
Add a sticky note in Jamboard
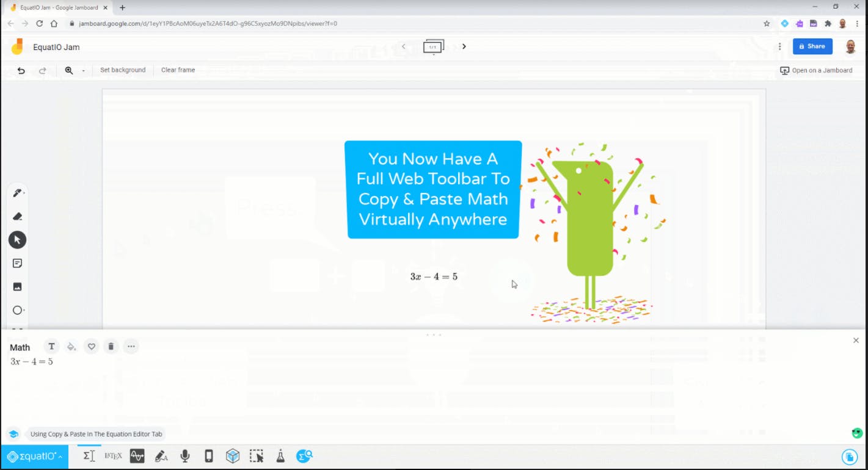pos(17,263)
